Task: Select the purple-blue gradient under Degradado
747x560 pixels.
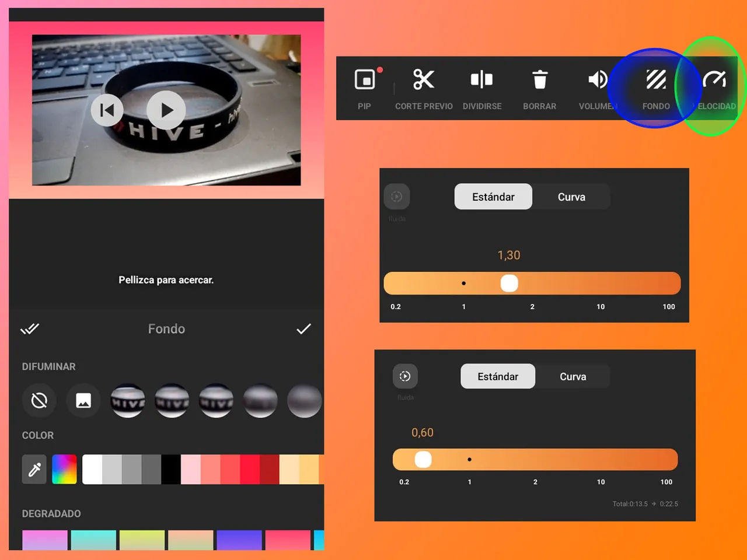Action: [239, 540]
